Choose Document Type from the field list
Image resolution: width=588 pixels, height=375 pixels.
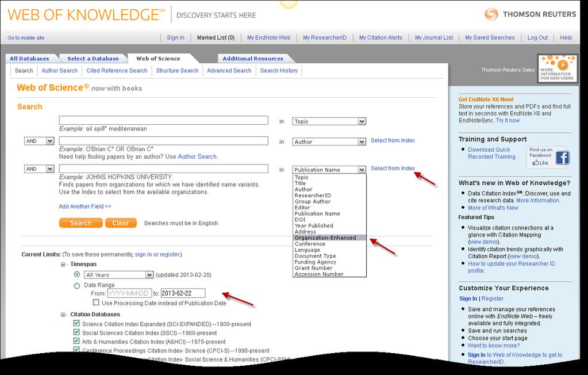pyautogui.click(x=329, y=256)
